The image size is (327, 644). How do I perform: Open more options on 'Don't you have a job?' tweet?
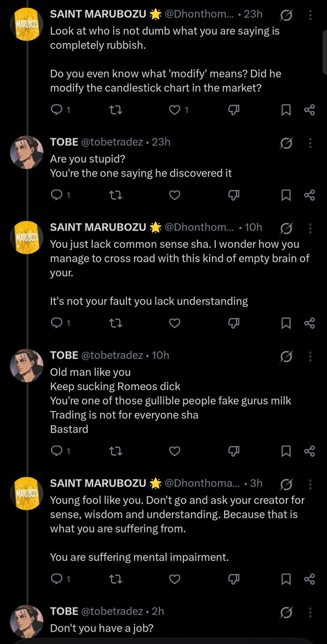coord(310,612)
